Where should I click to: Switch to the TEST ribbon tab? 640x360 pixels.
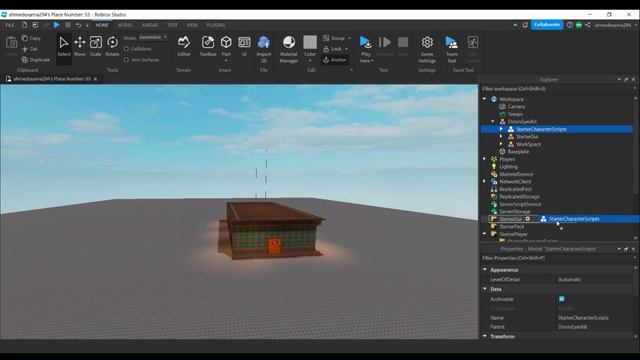[x=172, y=25]
